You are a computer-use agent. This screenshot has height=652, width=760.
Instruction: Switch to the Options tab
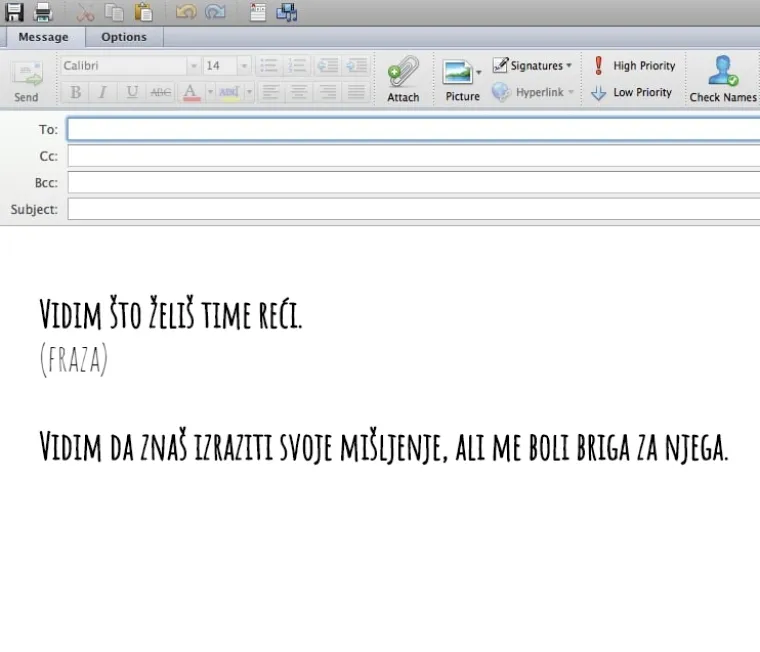(x=124, y=37)
